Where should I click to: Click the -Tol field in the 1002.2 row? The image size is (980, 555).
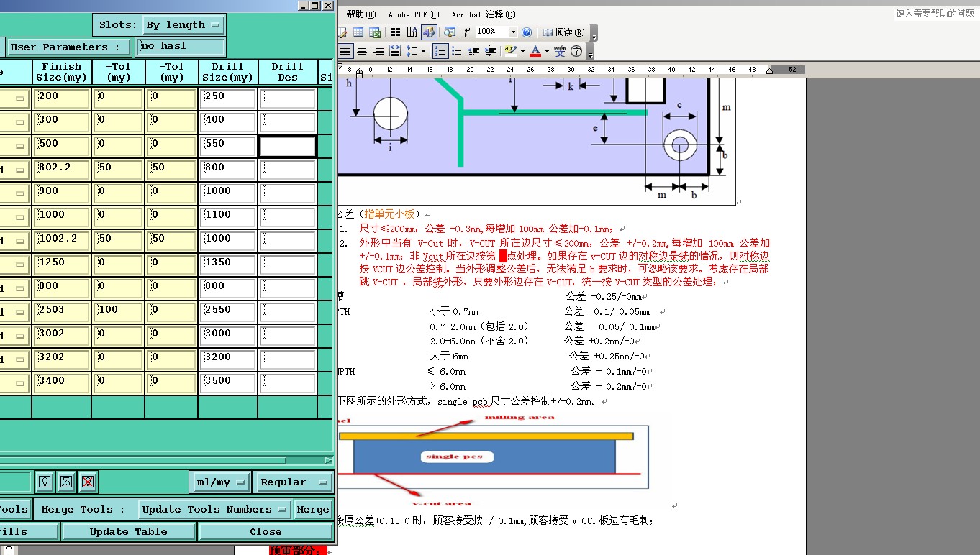(171, 241)
